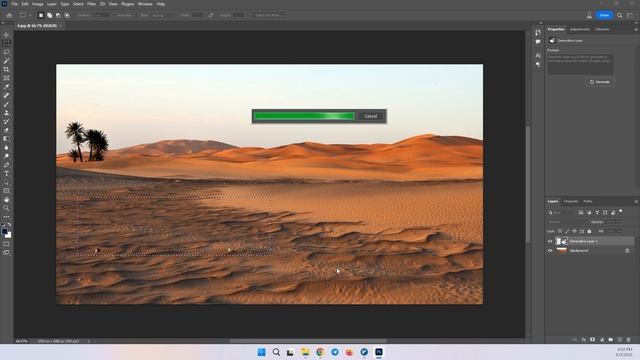640x360 pixels.
Task: Open the File menu
Action: coord(14,4)
